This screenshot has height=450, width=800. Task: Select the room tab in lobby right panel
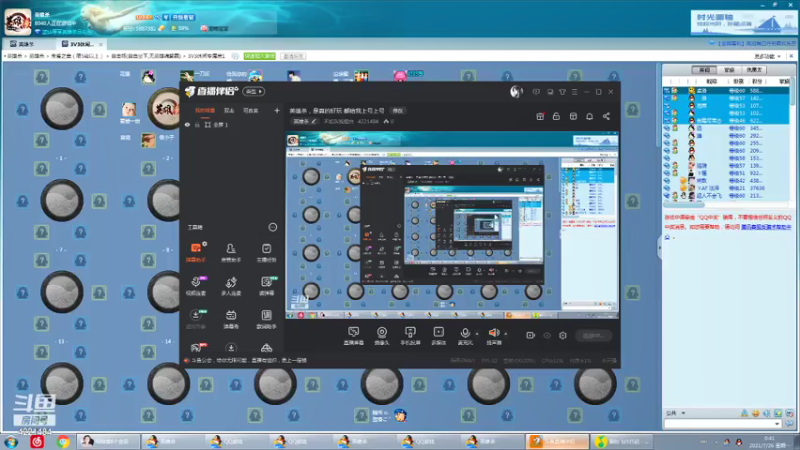[705, 69]
